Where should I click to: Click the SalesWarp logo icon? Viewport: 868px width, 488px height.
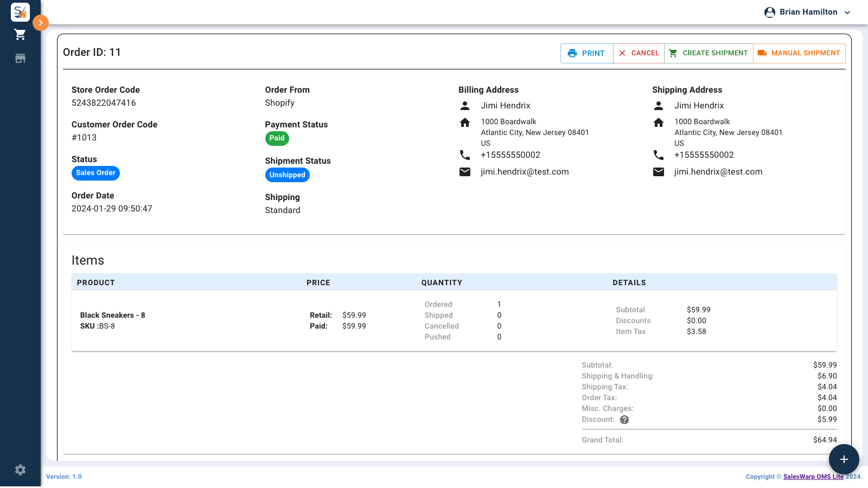20,12
